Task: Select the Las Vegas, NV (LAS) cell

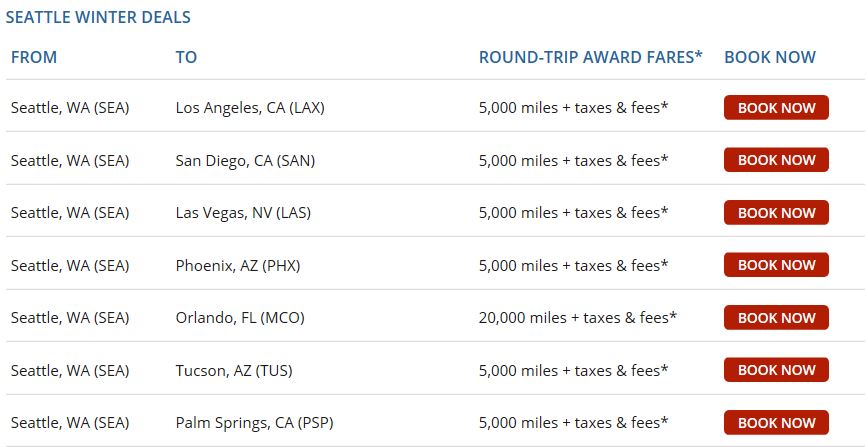Action: 244,213
